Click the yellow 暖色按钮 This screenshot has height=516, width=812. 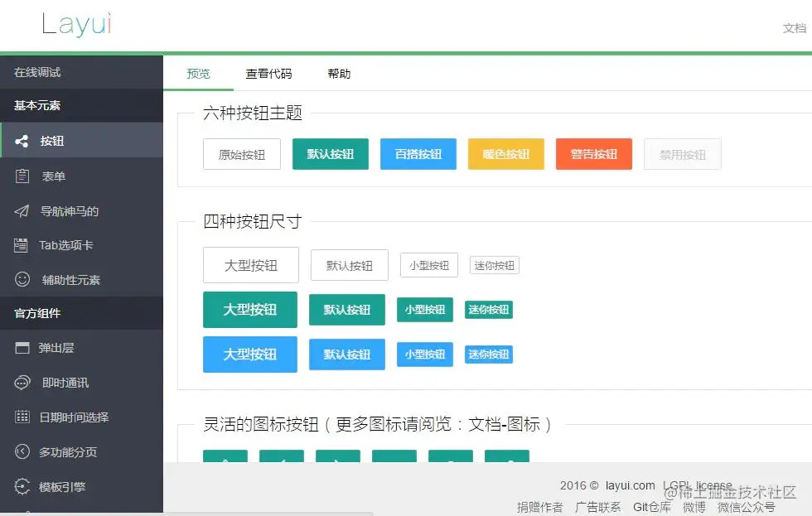pos(506,154)
